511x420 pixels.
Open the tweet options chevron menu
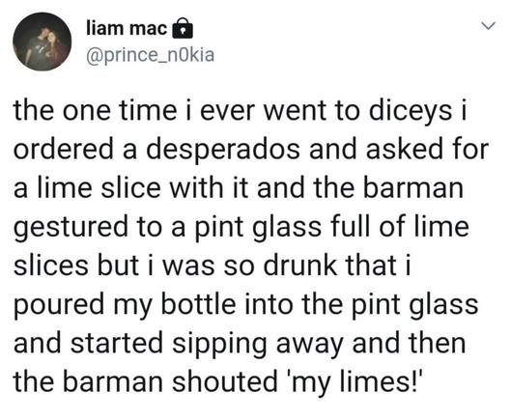click(x=488, y=25)
